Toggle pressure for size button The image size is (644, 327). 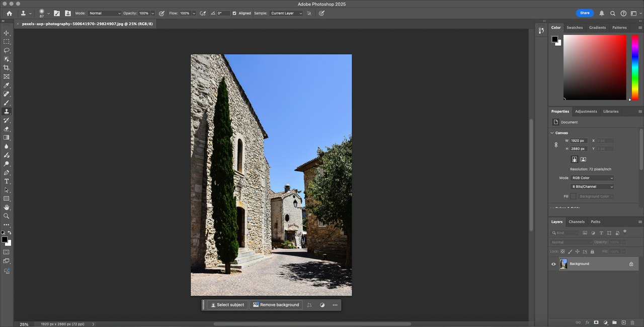click(321, 13)
